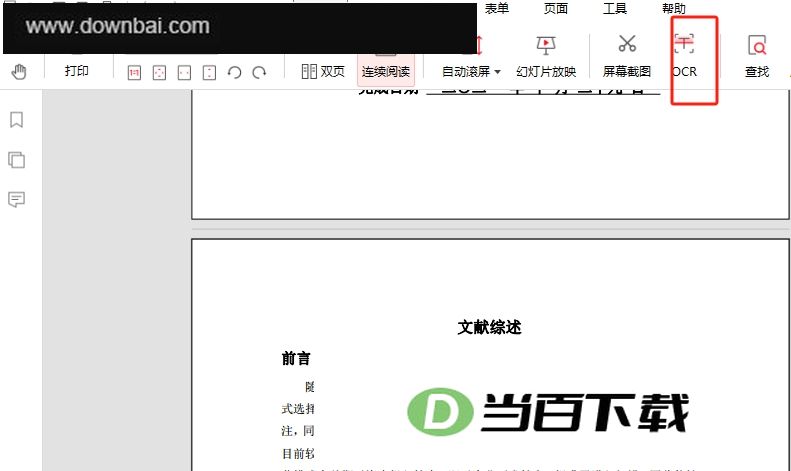Run the OCR text recognition tool
Screen dimensions: 791x471
click(685, 57)
